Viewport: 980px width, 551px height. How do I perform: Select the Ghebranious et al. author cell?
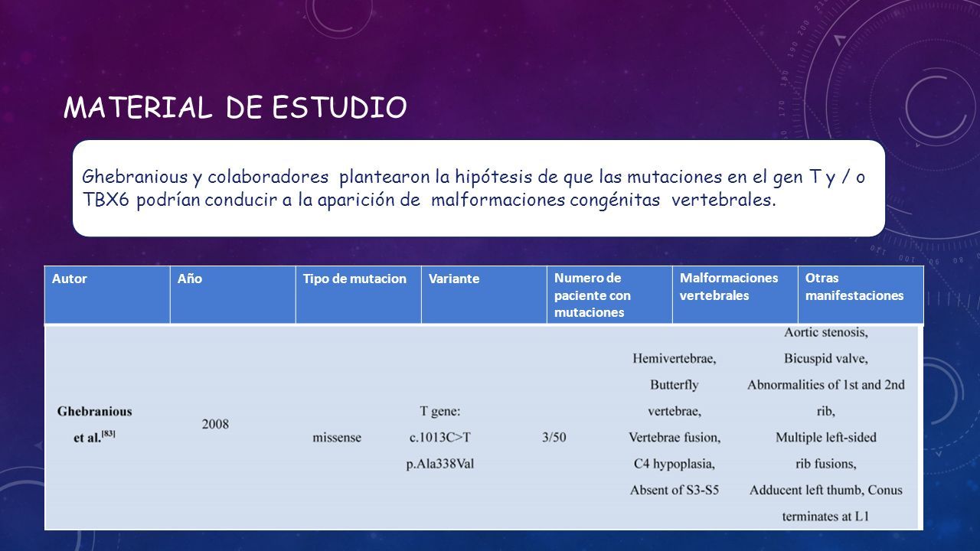click(94, 424)
